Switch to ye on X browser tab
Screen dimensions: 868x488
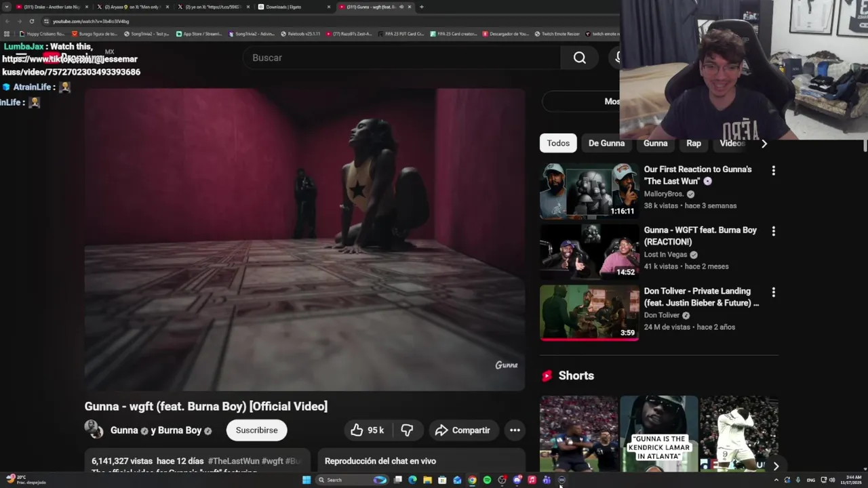(x=212, y=7)
